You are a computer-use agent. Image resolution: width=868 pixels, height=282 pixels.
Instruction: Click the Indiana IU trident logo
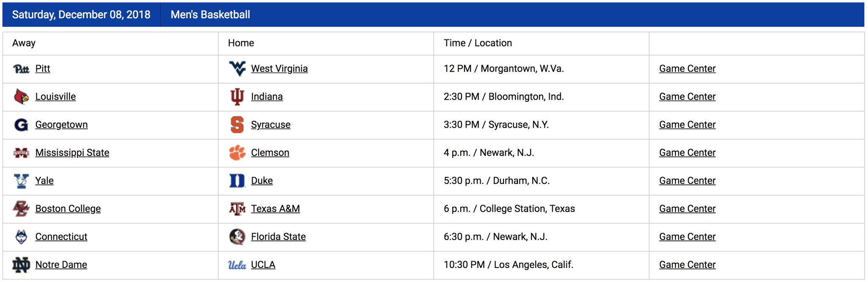click(x=237, y=97)
